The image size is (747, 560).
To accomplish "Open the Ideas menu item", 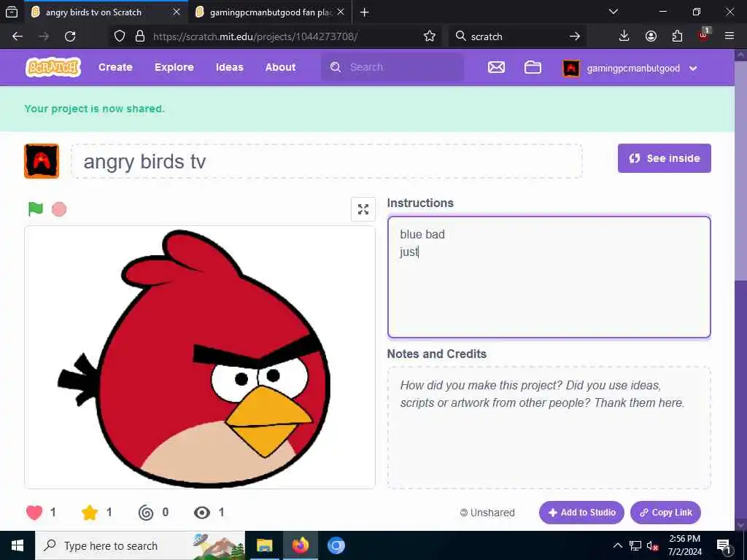I will (229, 67).
